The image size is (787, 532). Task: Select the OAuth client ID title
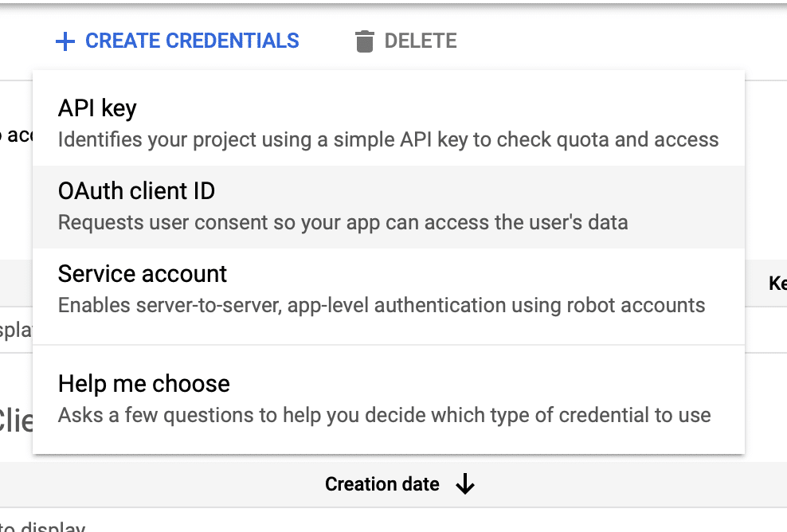136,191
